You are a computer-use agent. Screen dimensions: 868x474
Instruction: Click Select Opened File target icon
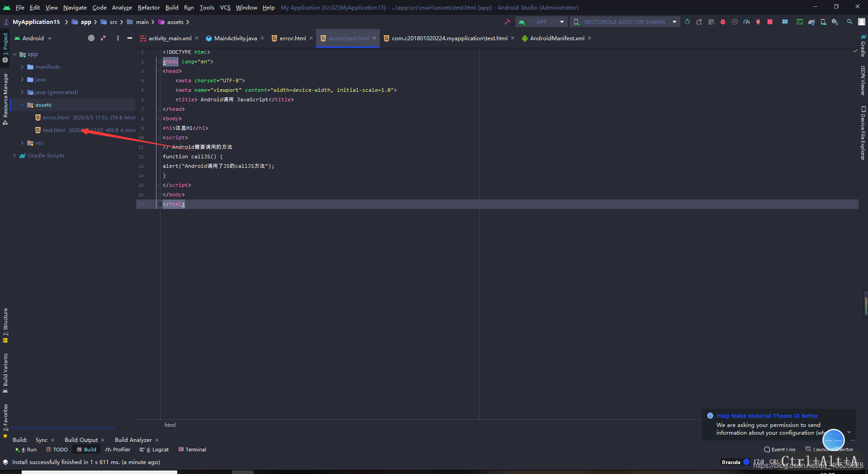click(x=91, y=38)
